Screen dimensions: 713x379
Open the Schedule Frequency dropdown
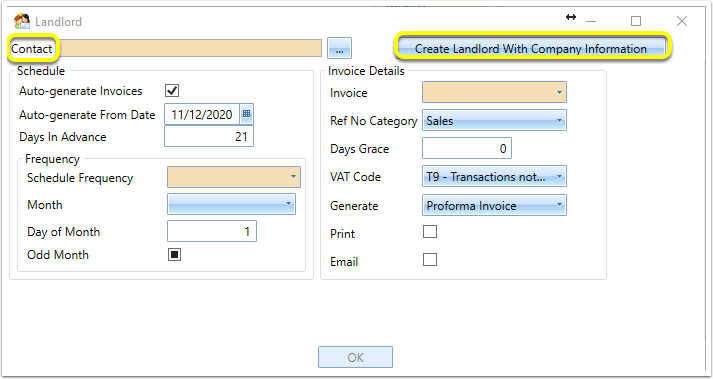pyautogui.click(x=234, y=177)
